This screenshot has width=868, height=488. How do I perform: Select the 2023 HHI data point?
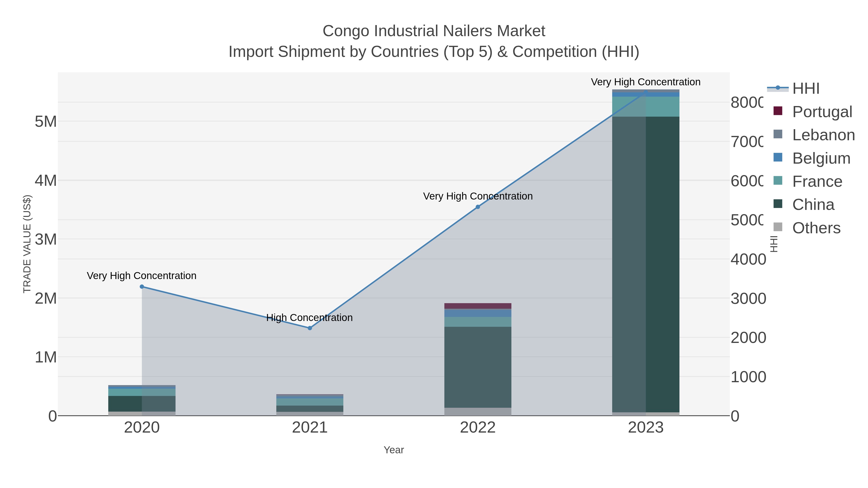point(646,92)
